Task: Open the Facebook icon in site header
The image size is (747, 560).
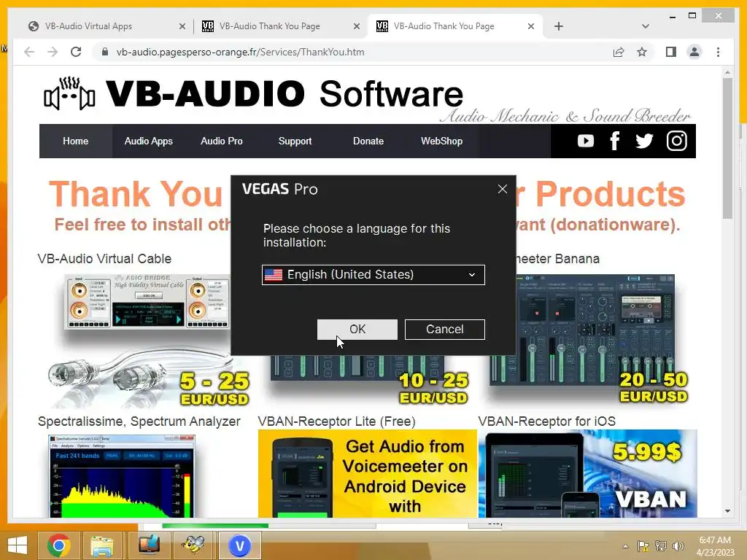Action: 614,141
